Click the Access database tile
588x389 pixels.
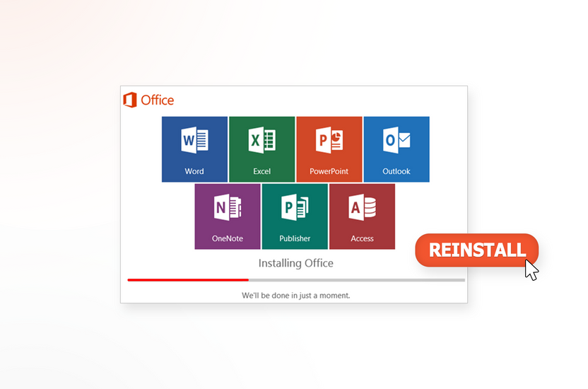(363, 216)
